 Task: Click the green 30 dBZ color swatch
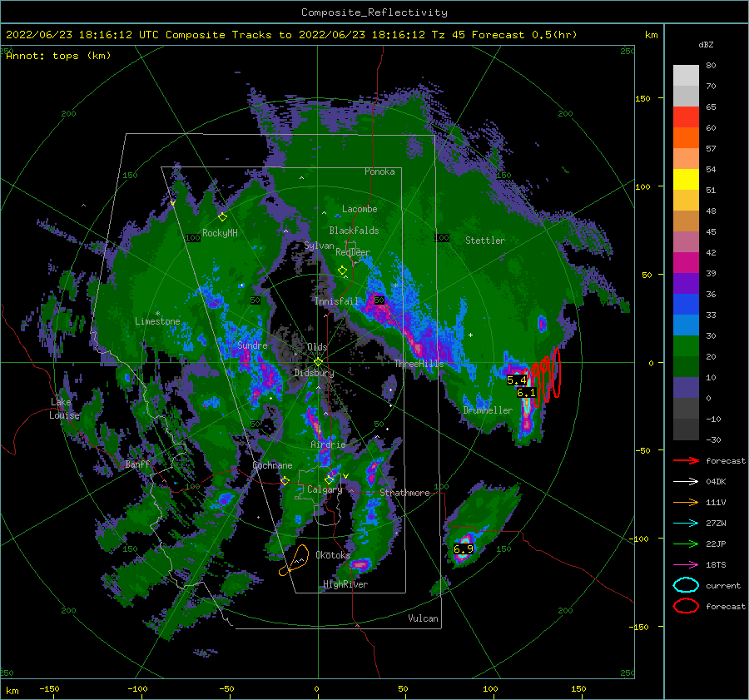[x=686, y=345]
